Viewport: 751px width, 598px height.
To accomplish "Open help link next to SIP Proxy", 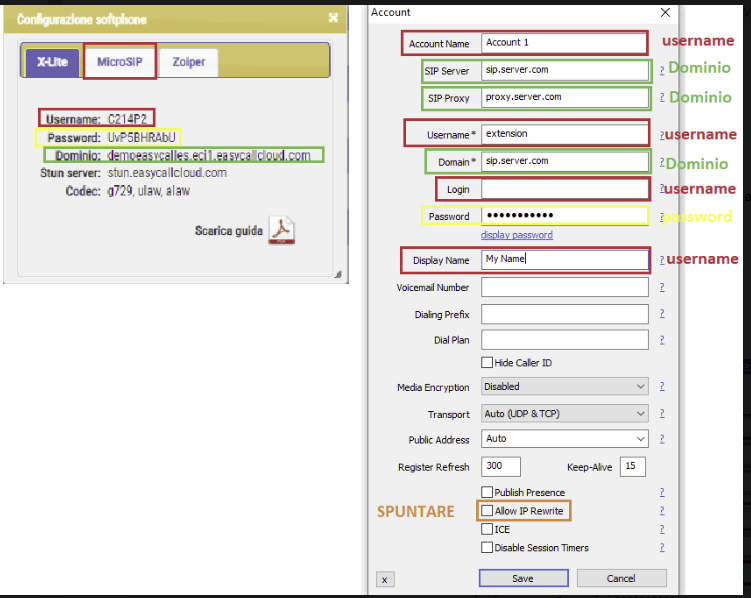I will pos(662,97).
